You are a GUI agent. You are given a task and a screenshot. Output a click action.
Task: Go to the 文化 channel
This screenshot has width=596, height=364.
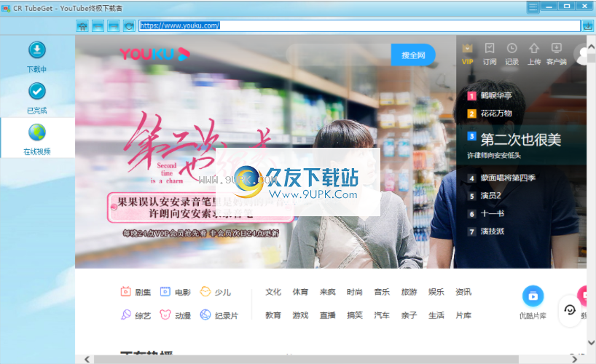tap(273, 292)
